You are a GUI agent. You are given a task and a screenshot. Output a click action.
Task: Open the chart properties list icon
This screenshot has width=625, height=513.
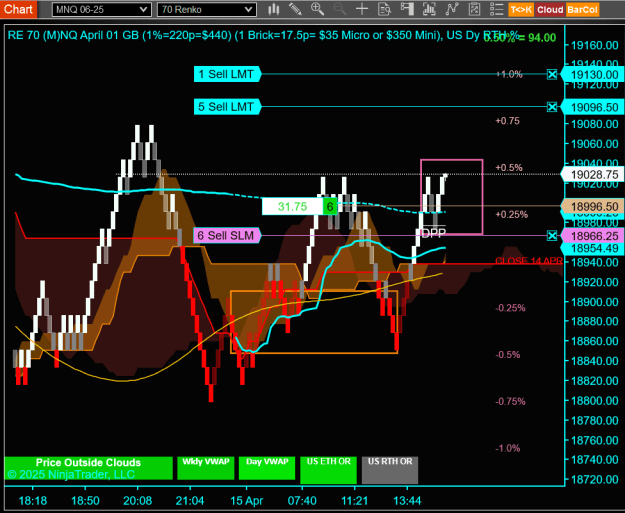(497, 9)
